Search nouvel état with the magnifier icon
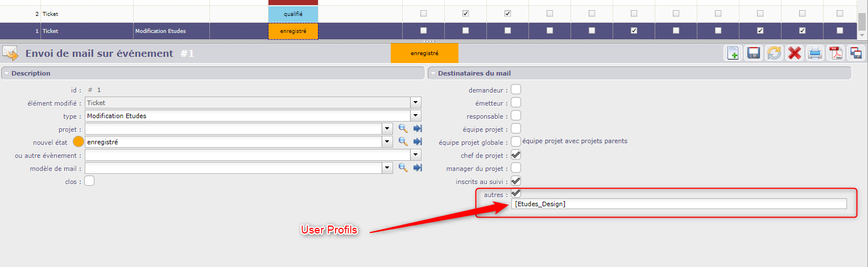 (403, 141)
